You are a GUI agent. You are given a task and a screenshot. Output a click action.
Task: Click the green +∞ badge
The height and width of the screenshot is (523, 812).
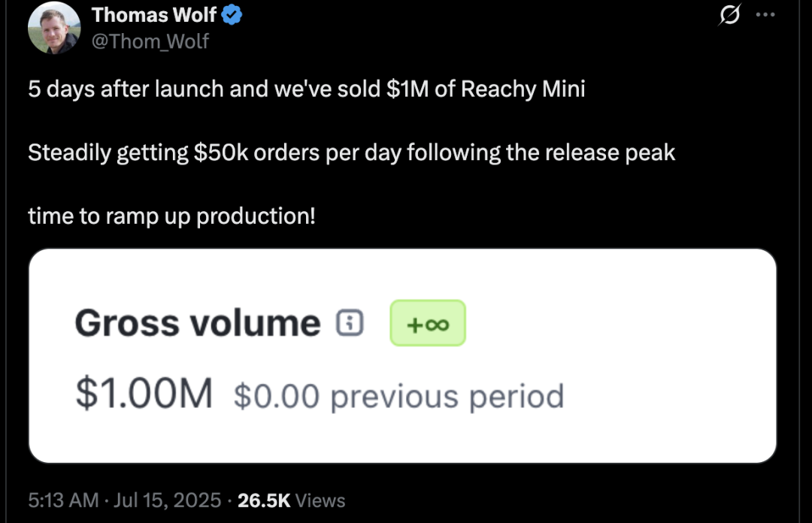(428, 323)
